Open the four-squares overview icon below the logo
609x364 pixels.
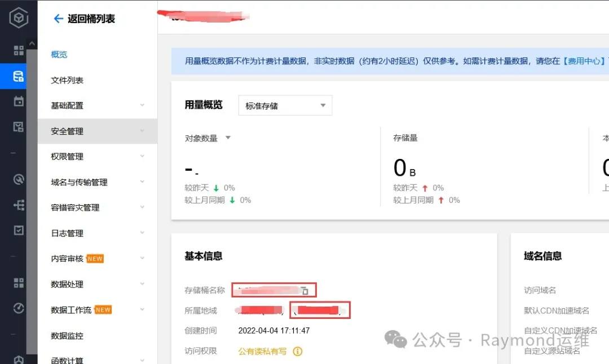coord(19,51)
